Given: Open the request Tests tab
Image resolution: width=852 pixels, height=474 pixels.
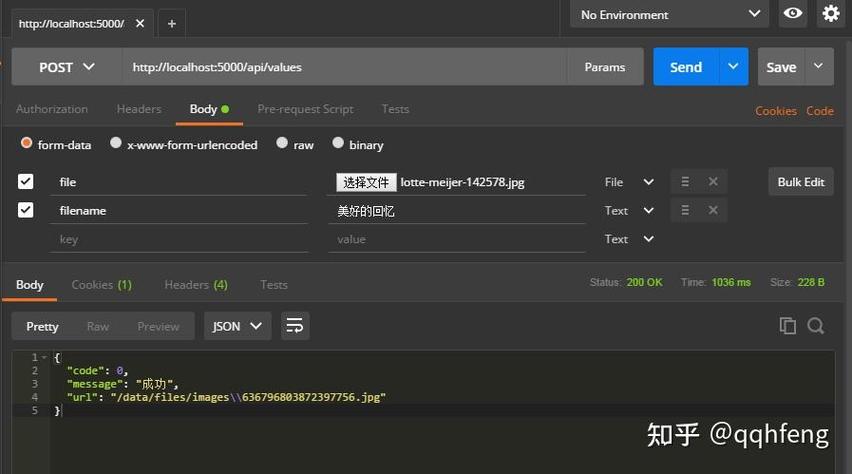Looking at the screenshot, I should coord(395,109).
